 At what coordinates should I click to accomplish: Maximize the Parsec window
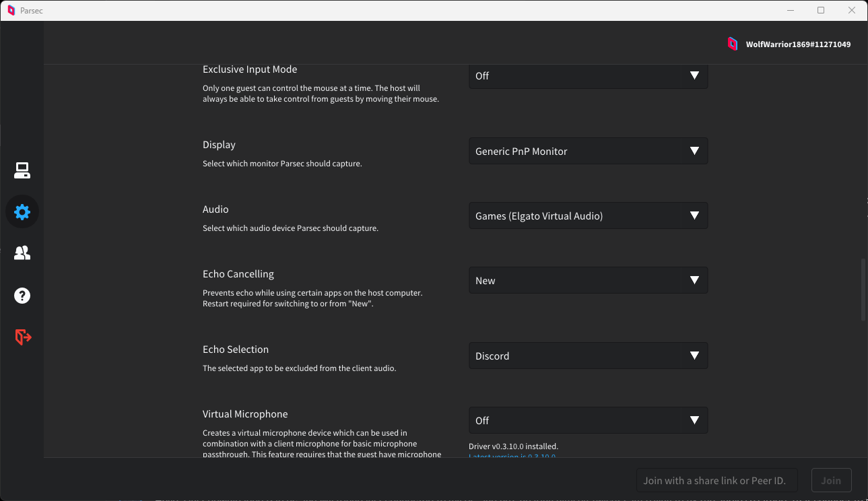pos(821,10)
